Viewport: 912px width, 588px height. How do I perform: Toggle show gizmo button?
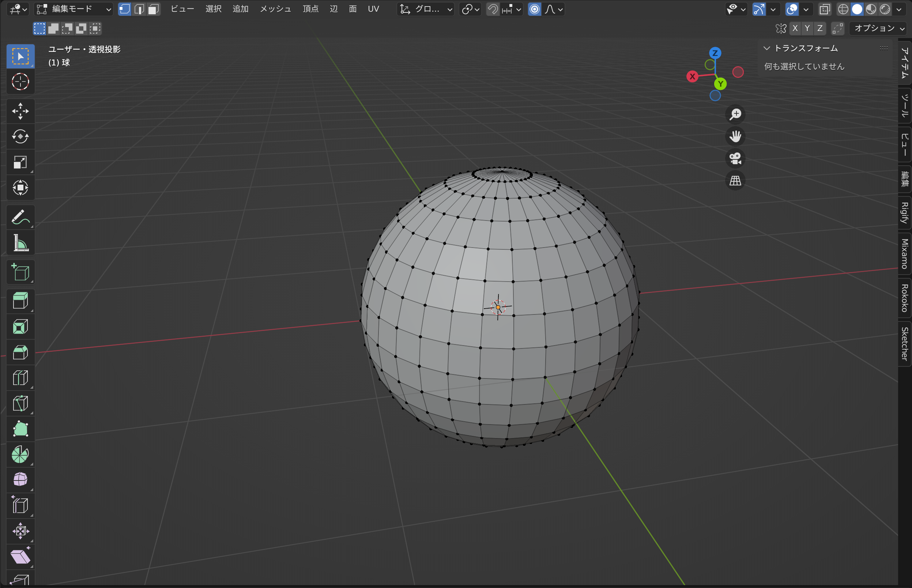(759, 9)
